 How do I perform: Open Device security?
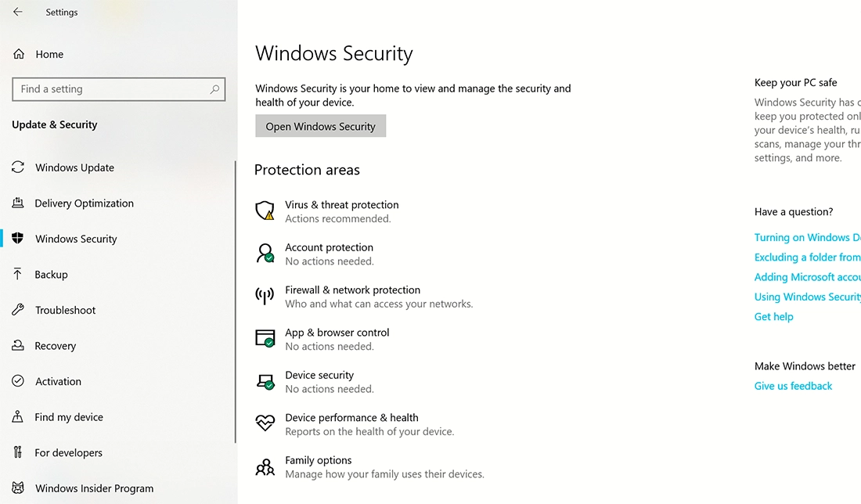point(319,375)
